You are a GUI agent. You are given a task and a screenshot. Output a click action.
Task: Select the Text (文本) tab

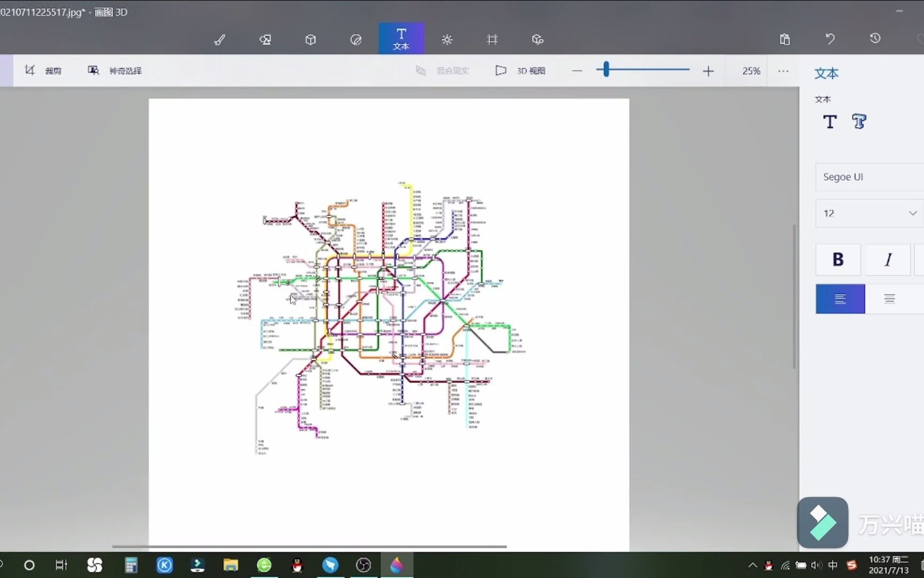[401, 39]
